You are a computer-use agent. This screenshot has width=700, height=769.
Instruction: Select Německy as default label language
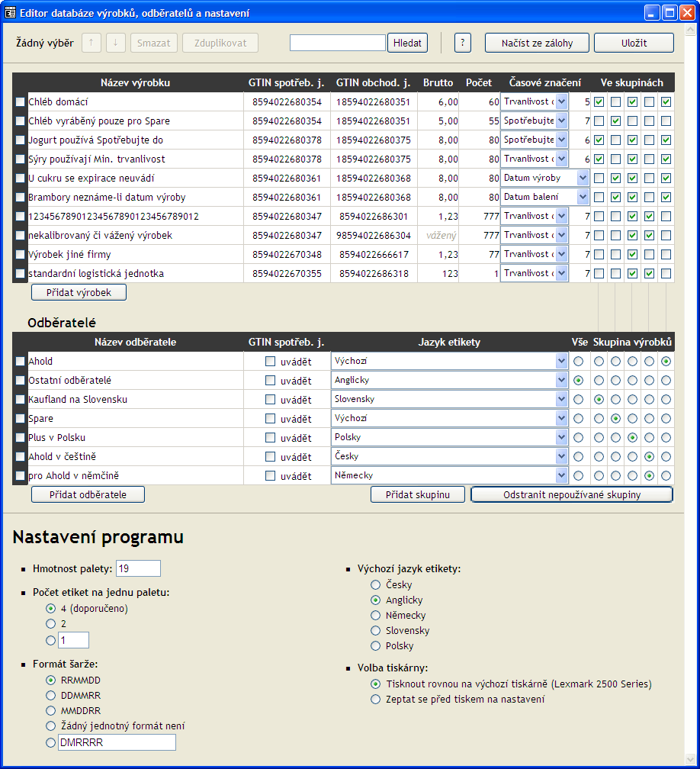(375, 616)
